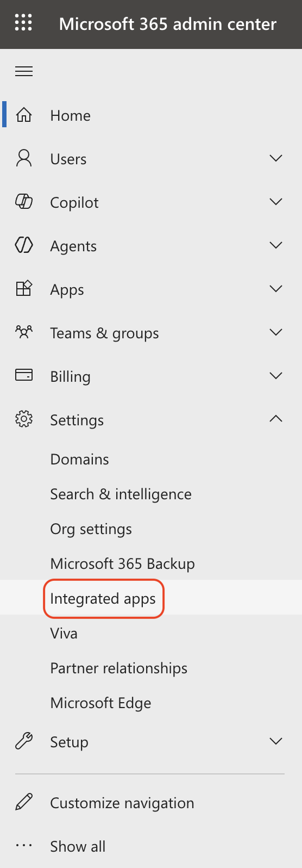Open the Teams & groups label

pyautogui.click(x=104, y=333)
